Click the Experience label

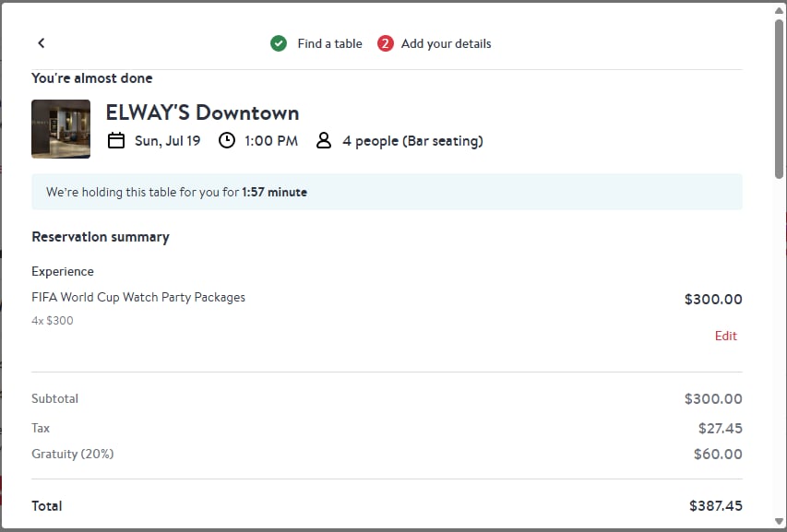(x=63, y=272)
